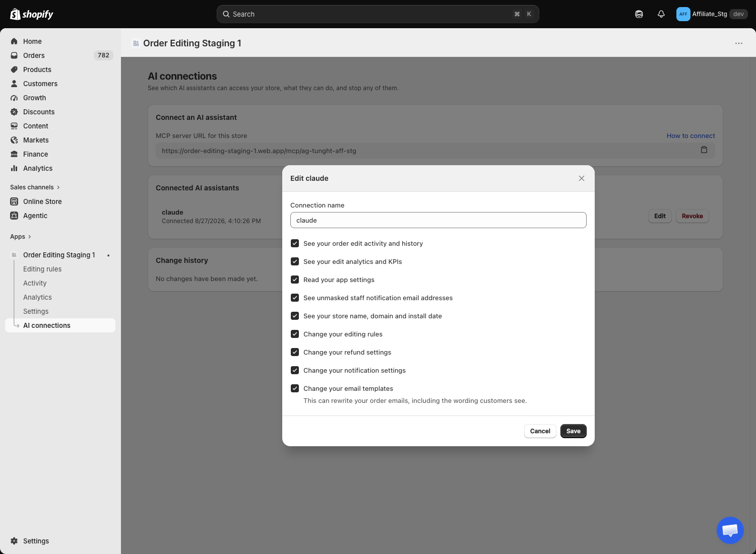Open Editing rules in the app menu
The height and width of the screenshot is (554, 756).
point(42,269)
